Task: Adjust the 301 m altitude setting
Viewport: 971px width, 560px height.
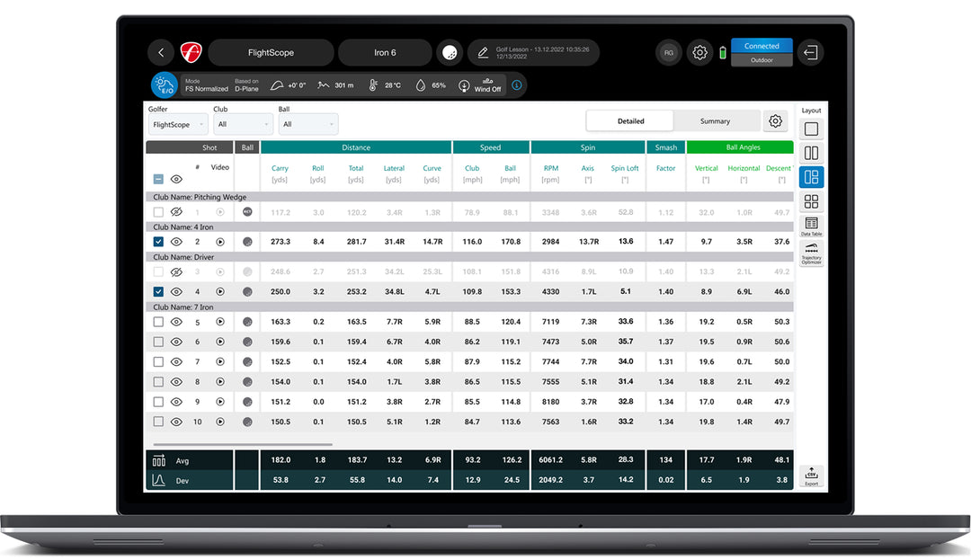Action: click(335, 85)
